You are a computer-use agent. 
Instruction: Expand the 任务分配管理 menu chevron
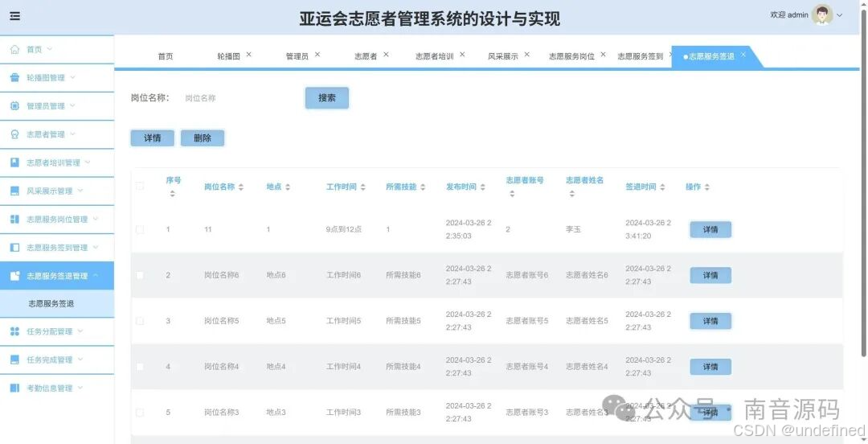(x=80, y=331)
